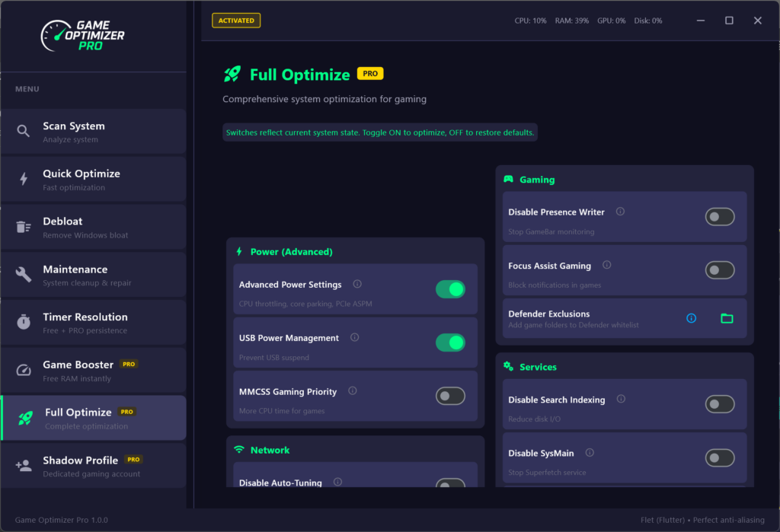Toggle on Disable Presence Writer

click(720, 217)
